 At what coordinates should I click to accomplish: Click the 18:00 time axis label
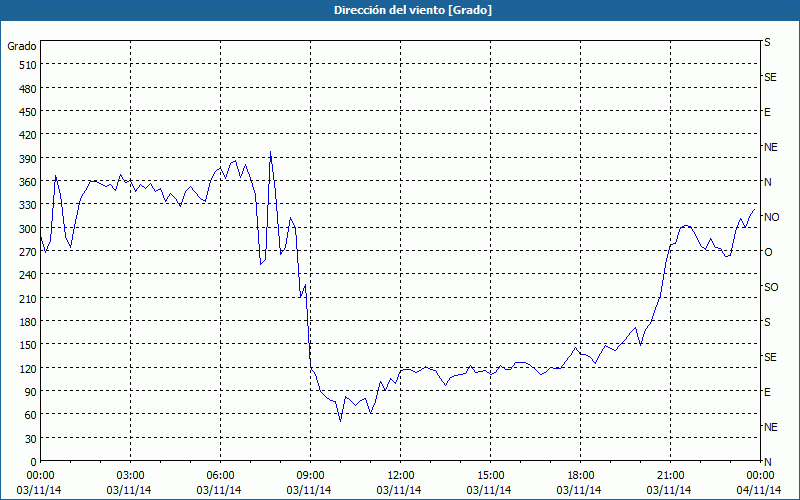click(581, 476)
